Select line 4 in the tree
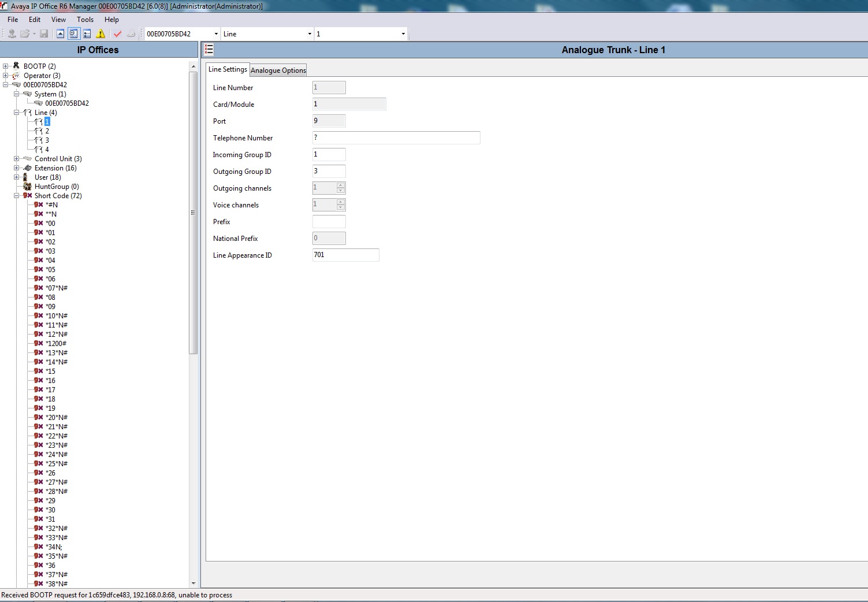Image resolution: width=868 pixels, height=602 pixels. [47, 150]
